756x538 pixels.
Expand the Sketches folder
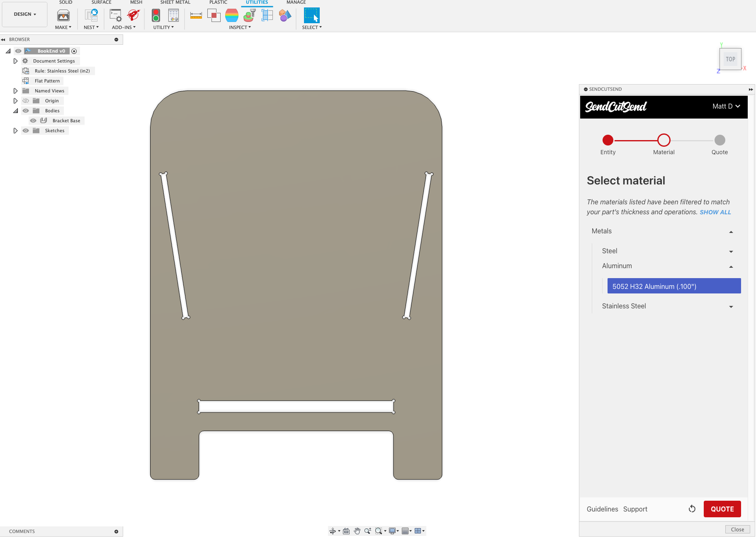pyautogui.click(x=15, y=131)
